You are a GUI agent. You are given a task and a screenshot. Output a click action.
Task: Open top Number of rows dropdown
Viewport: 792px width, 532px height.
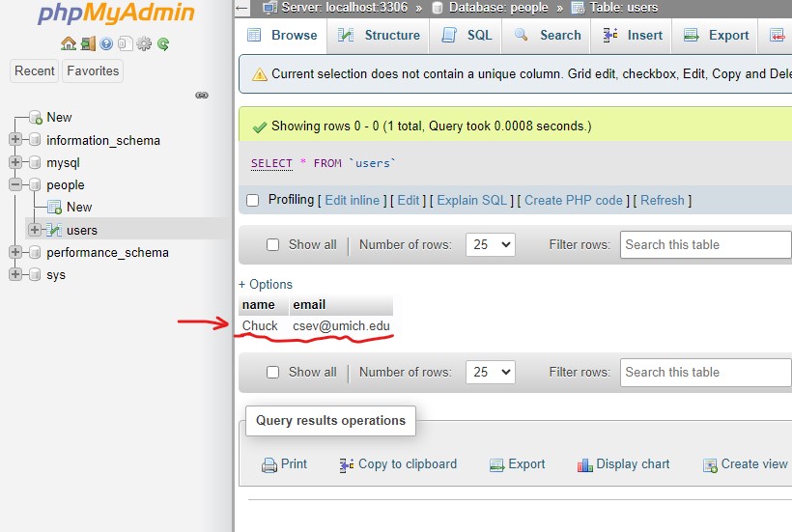click(491, 245)
